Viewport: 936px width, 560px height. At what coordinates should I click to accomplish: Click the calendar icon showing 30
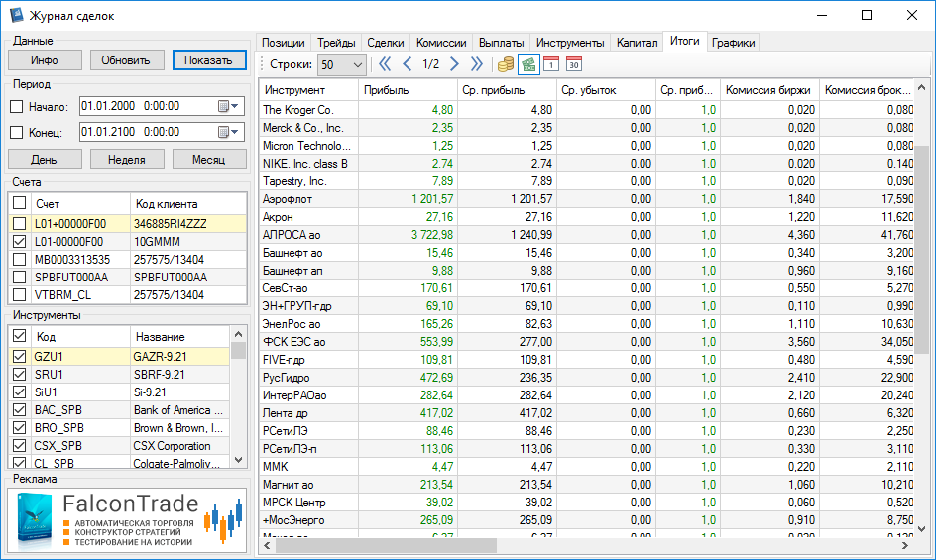coord(574,64)
